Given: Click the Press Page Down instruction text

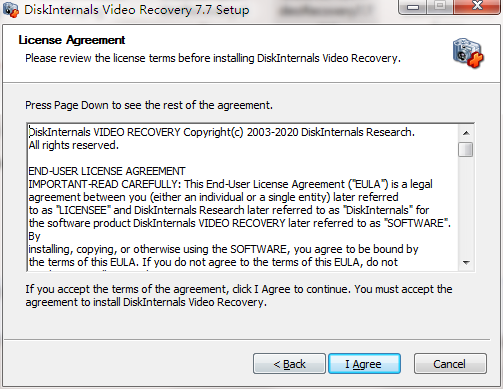Looking at the screenshot, I should tap(149, 105).
